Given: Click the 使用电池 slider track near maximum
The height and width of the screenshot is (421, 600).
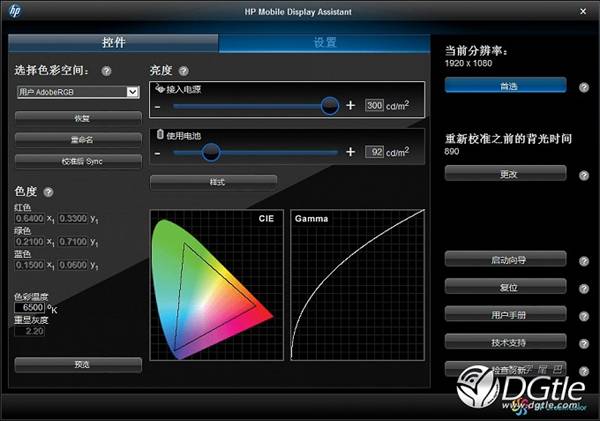Looking at the screenshot, I should coord(334,153).
